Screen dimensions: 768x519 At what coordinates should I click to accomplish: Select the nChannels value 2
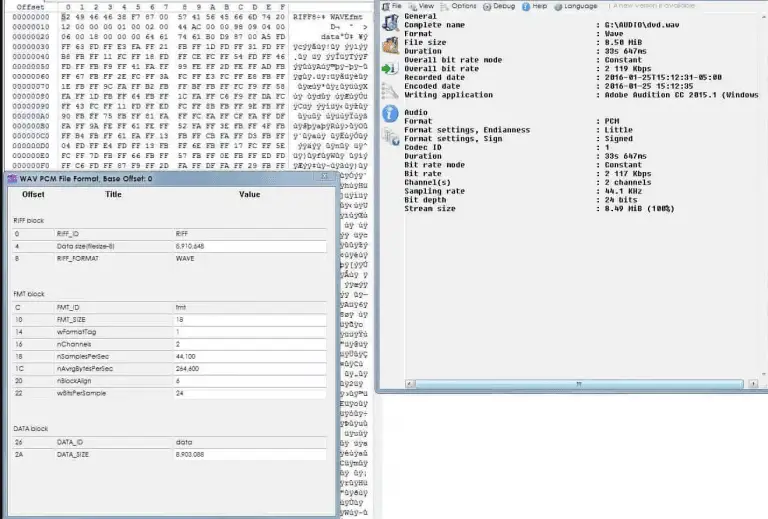click(177, 344)
